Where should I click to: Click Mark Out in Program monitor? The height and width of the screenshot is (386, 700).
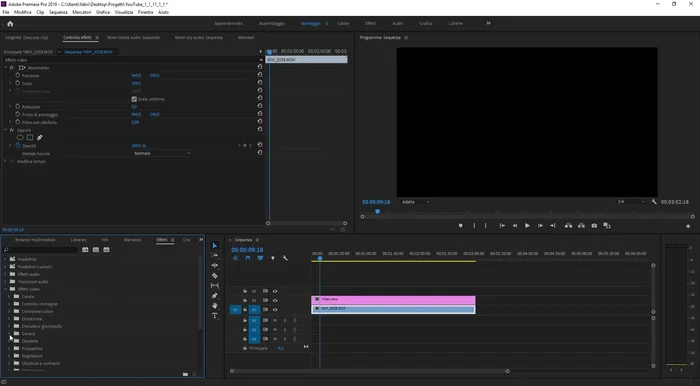pos(486,226)
